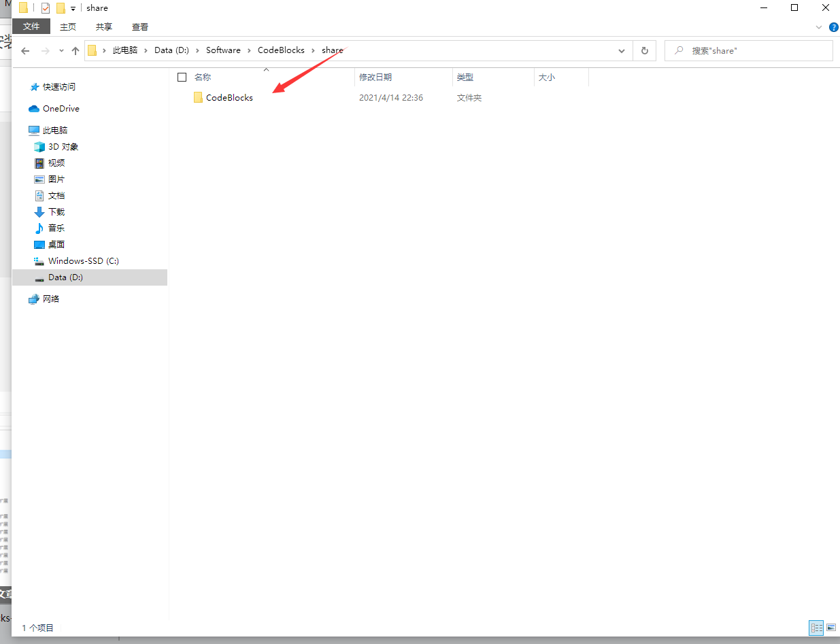The width and height of the screenshot is (840, 644).
Task: Expand recent locations with the down chevron near back arrow
Action: click(x=61, y=50)
